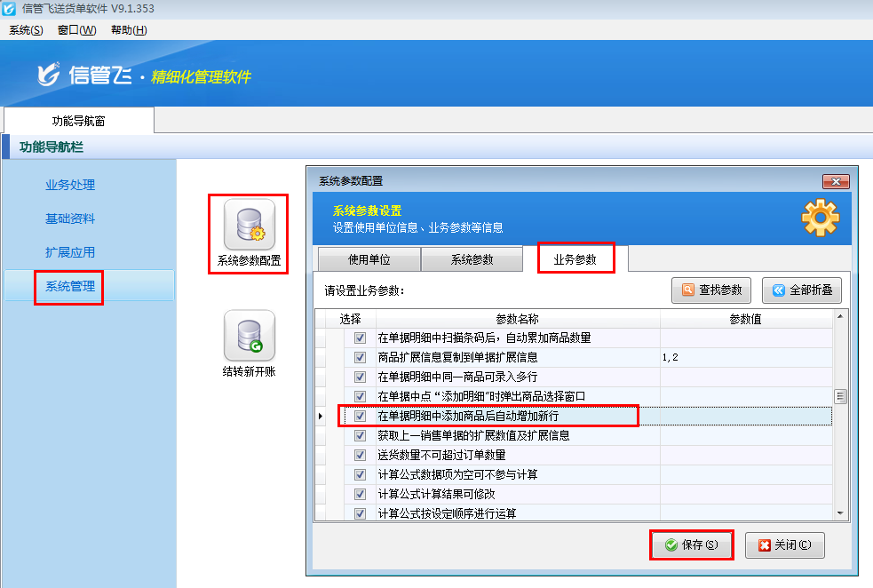Open the 窗口(W) menu
The width and height of the screenshot is (873, 588).
77,30
